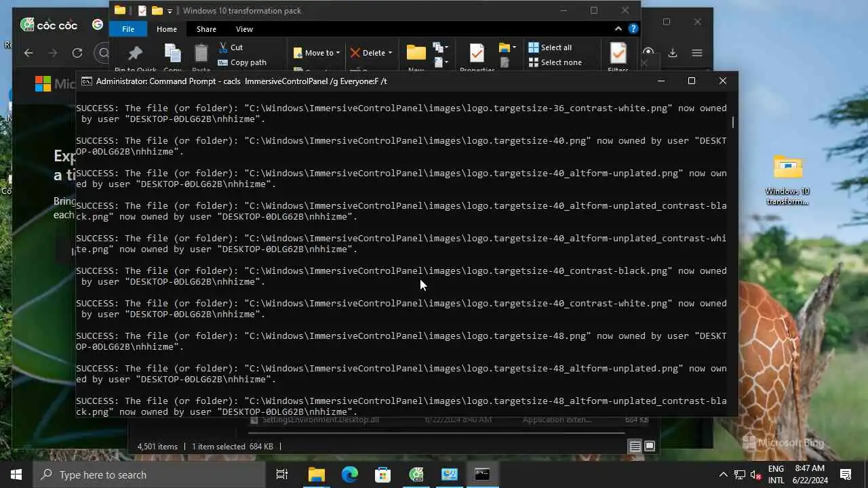Screen dimensions: 868x488
Task: Open File Explorer from the taskbar
Action: click(x=317, y=474)
